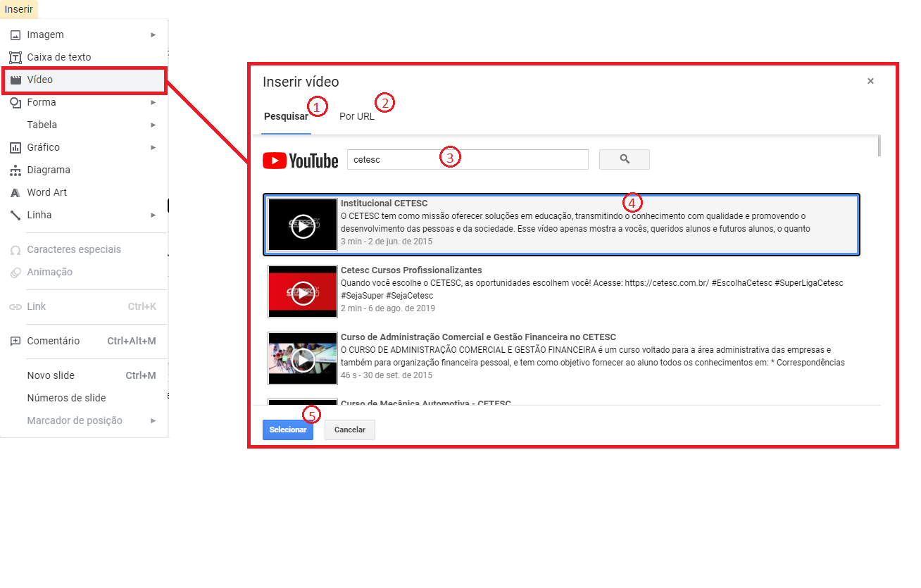Select Diagrama in Inserir menu

(84, 170)
